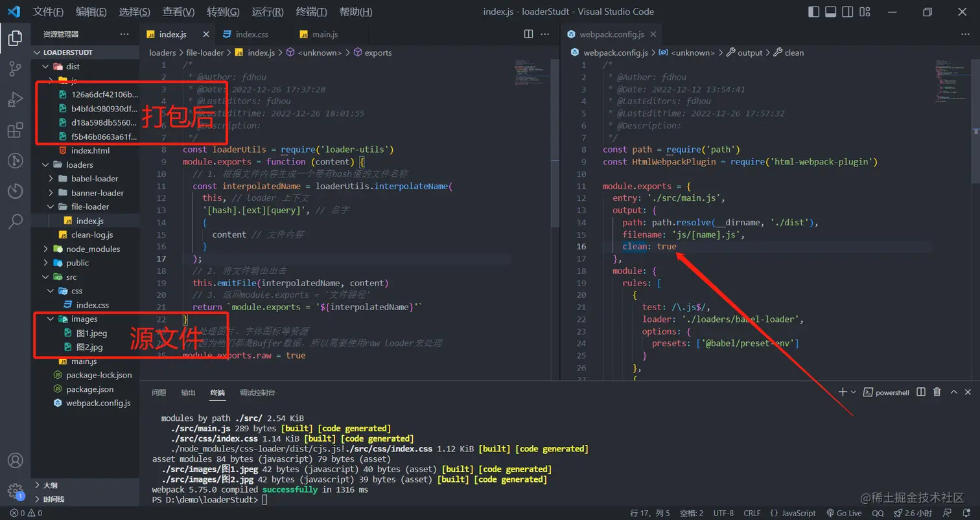Open the Manage settings gear
This screenshot has width=980, height=520.
point(15,490)
